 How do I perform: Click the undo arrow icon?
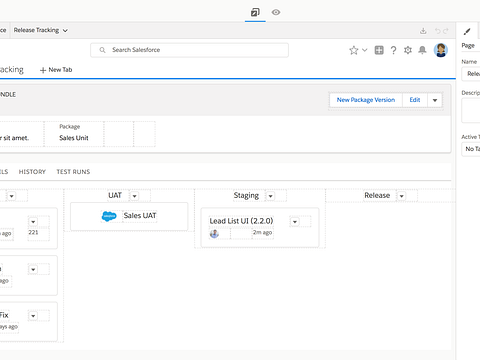pos(438,31)
